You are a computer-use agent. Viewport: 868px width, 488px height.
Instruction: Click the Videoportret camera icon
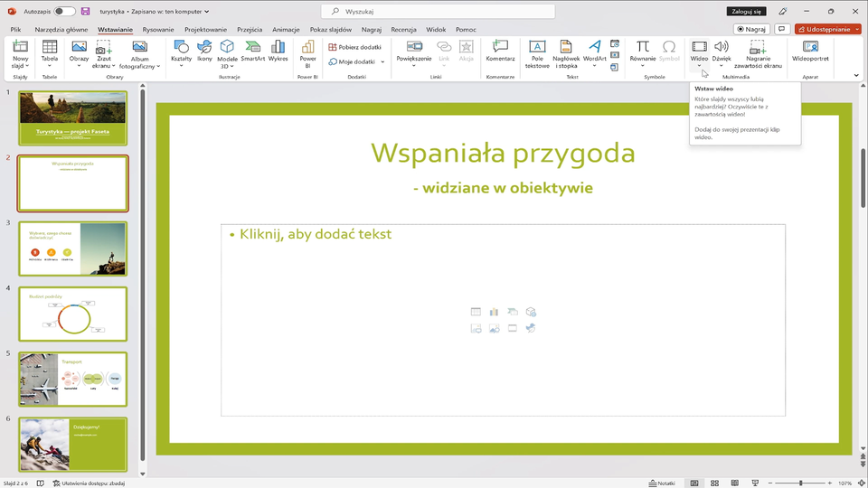(810, 51)
